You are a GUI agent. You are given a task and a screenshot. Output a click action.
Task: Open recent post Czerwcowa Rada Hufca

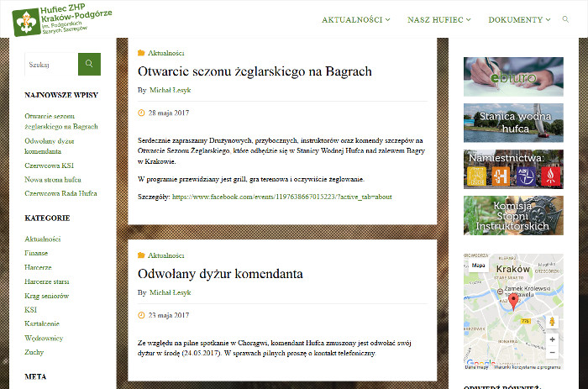(x=60, y=193)
